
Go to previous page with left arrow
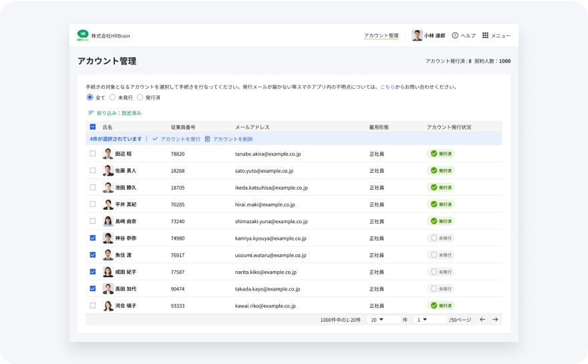click(x=482, y=320)
